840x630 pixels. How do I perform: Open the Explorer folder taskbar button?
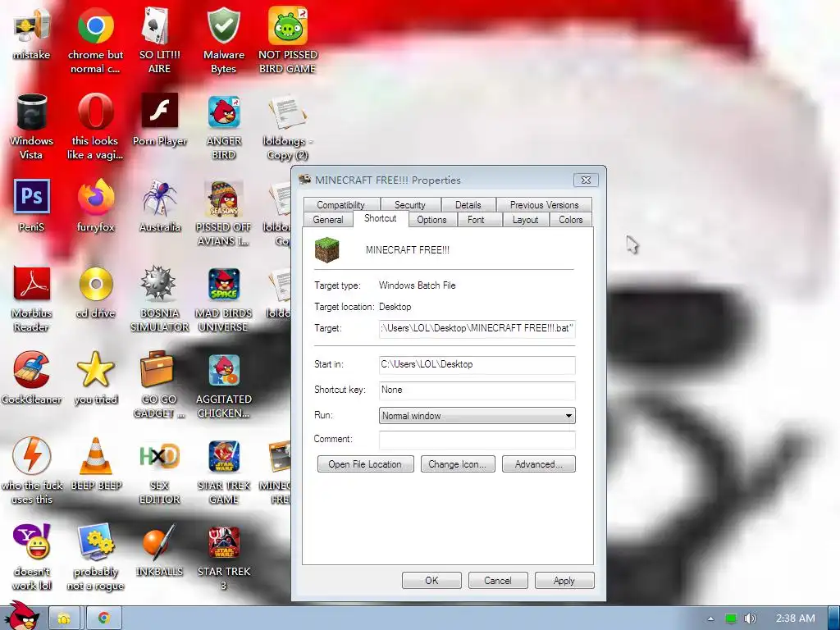64,619
